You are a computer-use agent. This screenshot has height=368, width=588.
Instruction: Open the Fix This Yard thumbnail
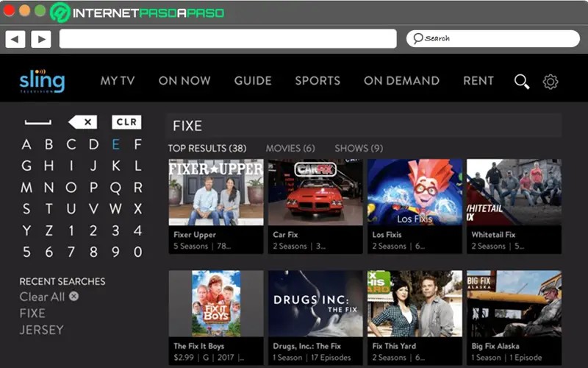pos(415,303)
